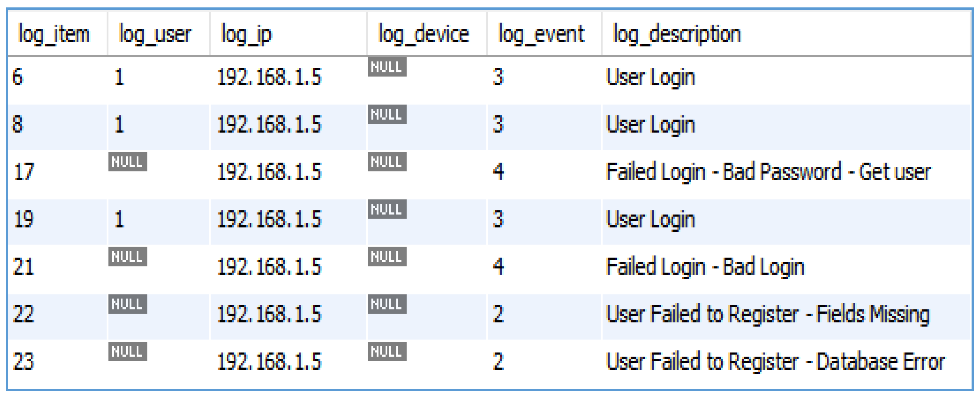Click the NULL log_user badge in row 22

(128, 304)
